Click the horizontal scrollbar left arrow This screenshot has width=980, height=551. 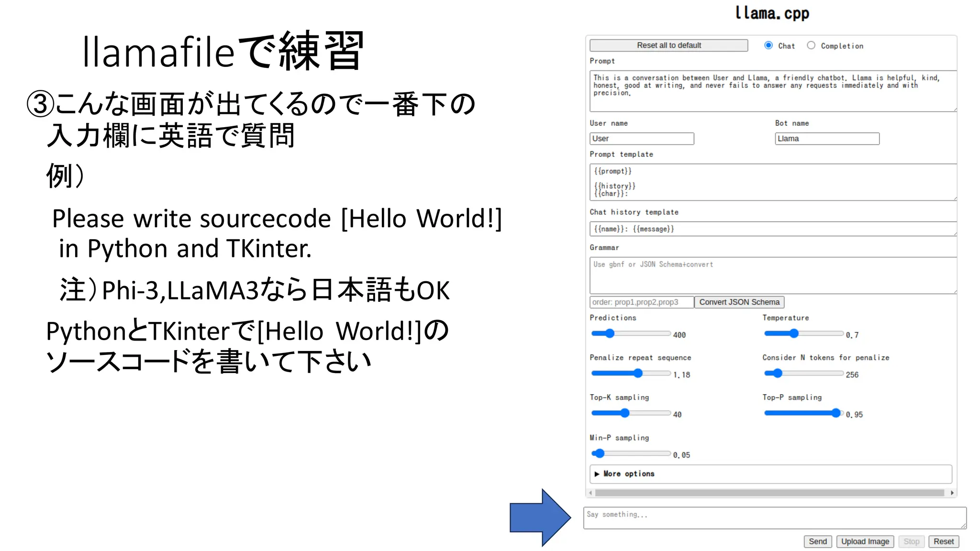tap(590, 493)
